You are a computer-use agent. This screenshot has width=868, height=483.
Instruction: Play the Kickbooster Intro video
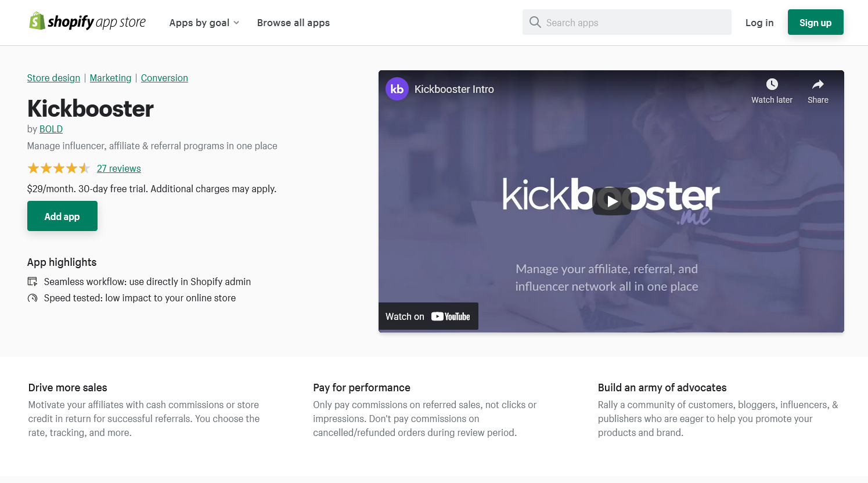pos(611,202)
